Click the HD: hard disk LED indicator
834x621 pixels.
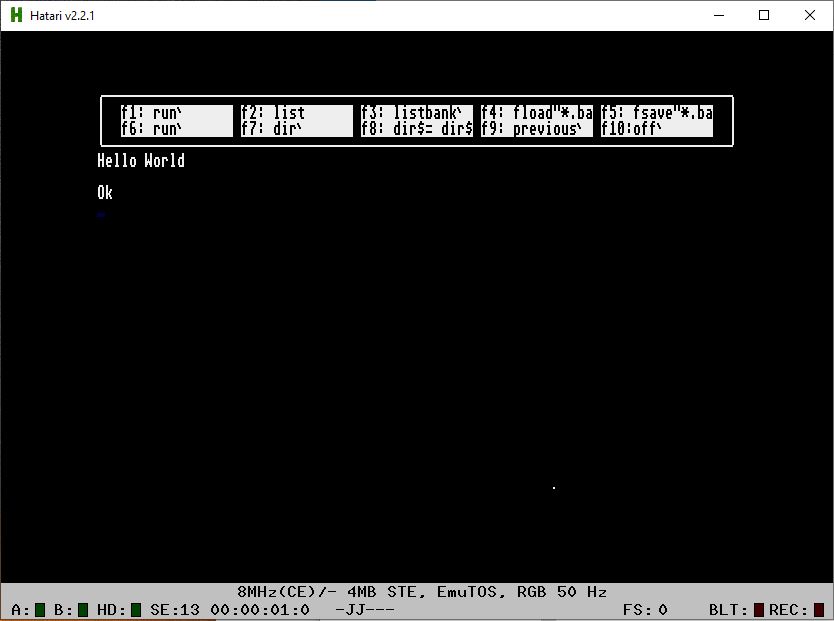click(136, 609)
